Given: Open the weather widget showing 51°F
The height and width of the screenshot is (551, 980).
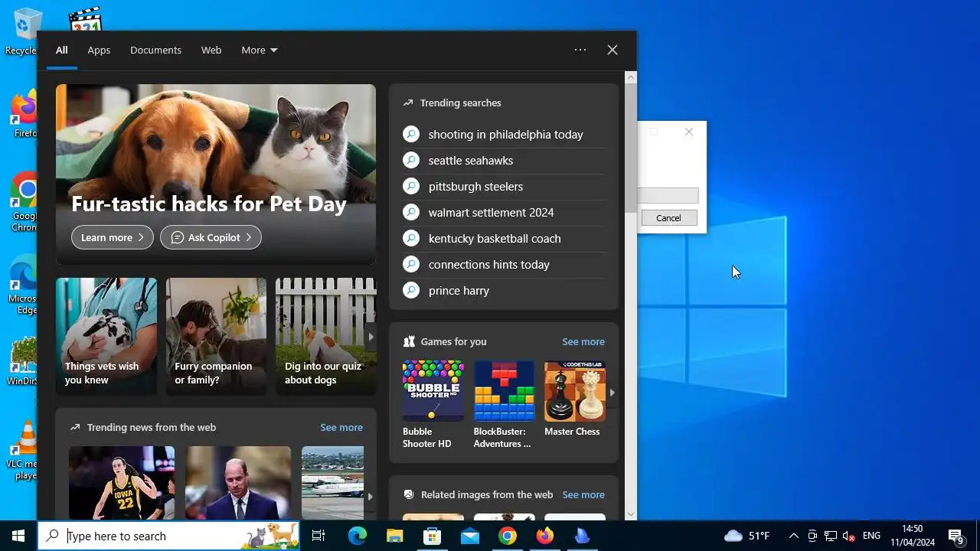Looking at the screenshot, I should pos(746,536).
